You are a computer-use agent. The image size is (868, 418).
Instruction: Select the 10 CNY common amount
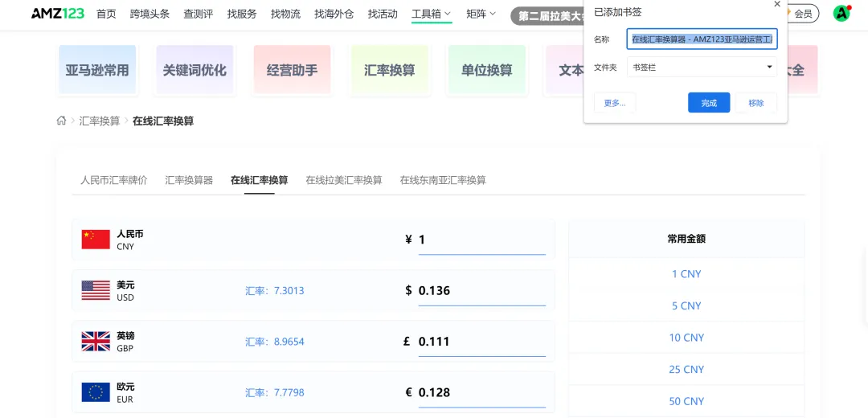[x=686, y=338]
